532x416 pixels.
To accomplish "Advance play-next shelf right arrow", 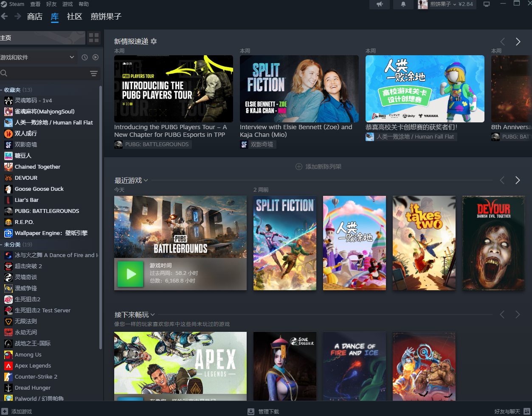I will (x=518, y=314).
